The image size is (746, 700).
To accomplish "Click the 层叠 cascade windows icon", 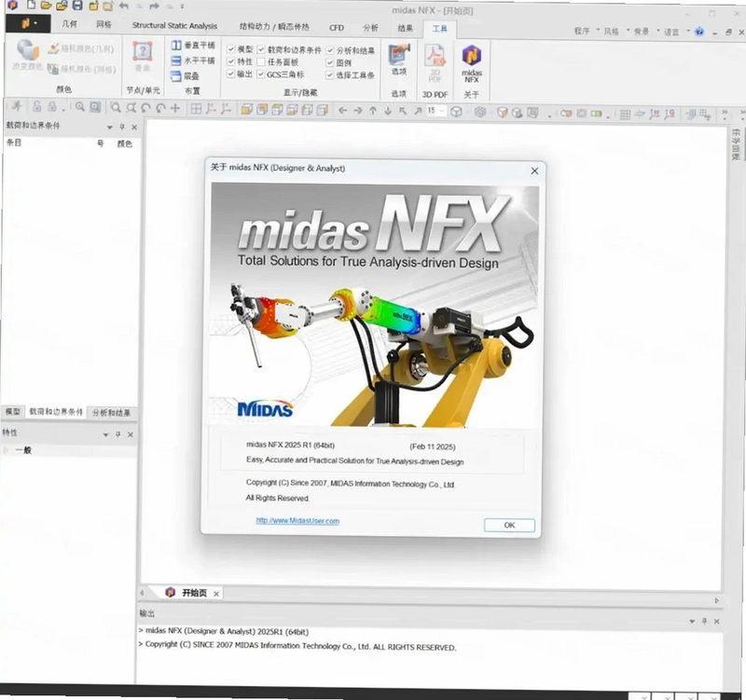I will [x=176, y=76].
